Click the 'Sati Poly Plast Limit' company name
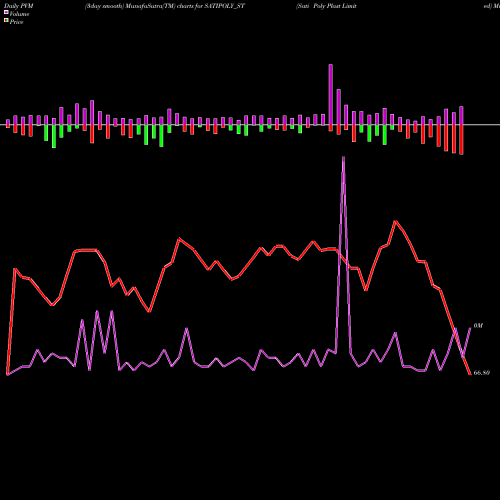500x500 pixels. pos(326,6)
